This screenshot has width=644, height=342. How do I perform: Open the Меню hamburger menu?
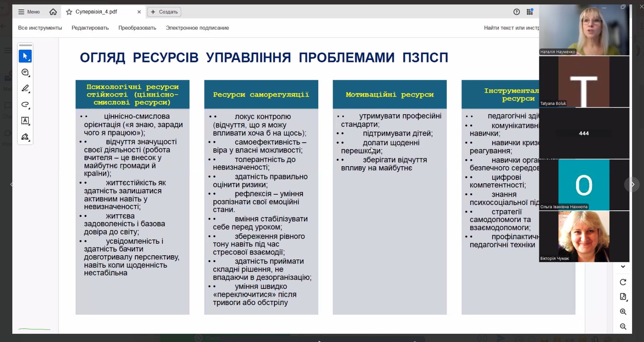click(29, 12)
